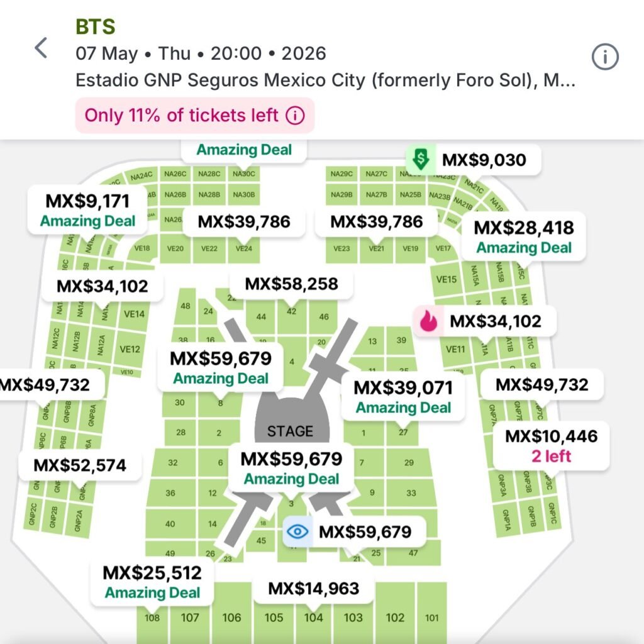This screenshot has width=644, height=644.
Task: Select the STAGE area on map
Action: (289, 430)
